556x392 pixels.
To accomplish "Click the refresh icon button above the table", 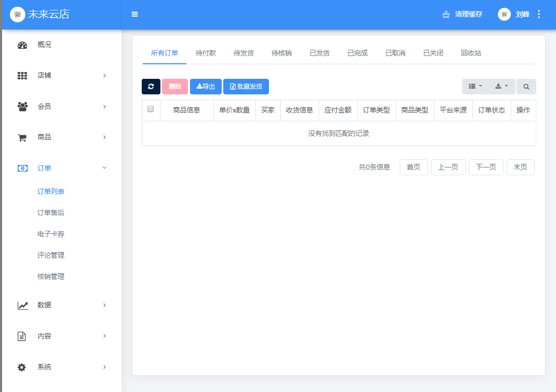I will [x=151, y=87].
